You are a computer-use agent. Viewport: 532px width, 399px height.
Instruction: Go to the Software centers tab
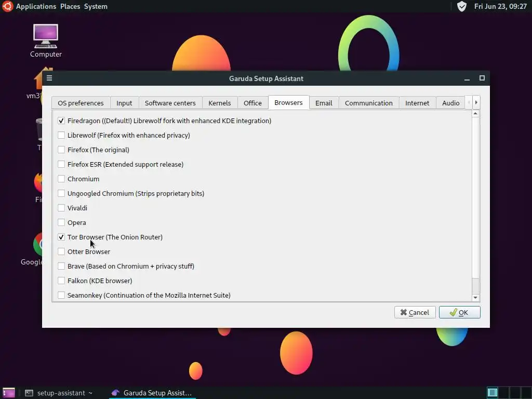tap(170, 103)
